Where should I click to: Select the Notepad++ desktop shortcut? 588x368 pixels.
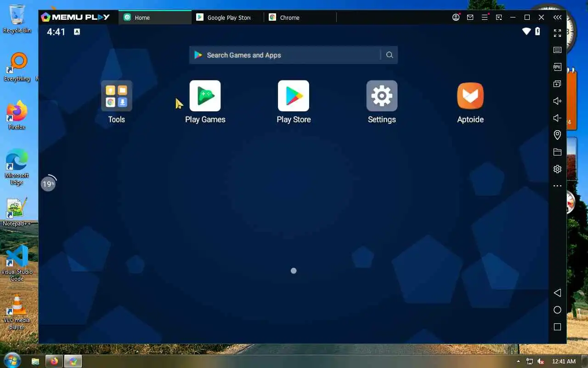17,212
